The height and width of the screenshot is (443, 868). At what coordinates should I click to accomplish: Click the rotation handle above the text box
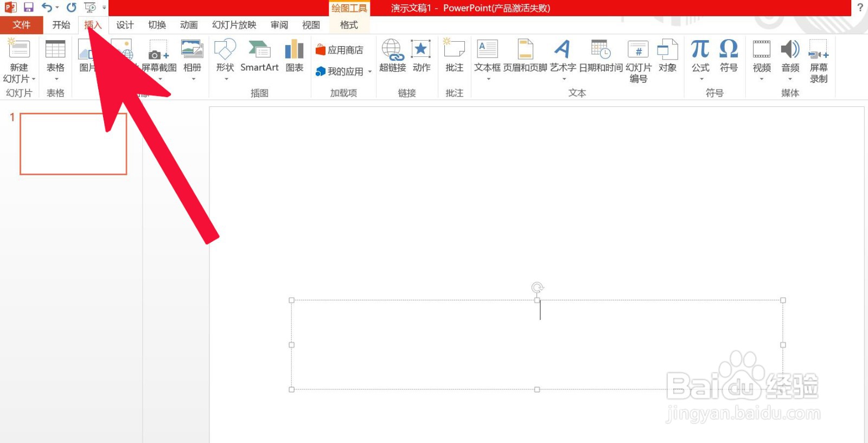537,287
